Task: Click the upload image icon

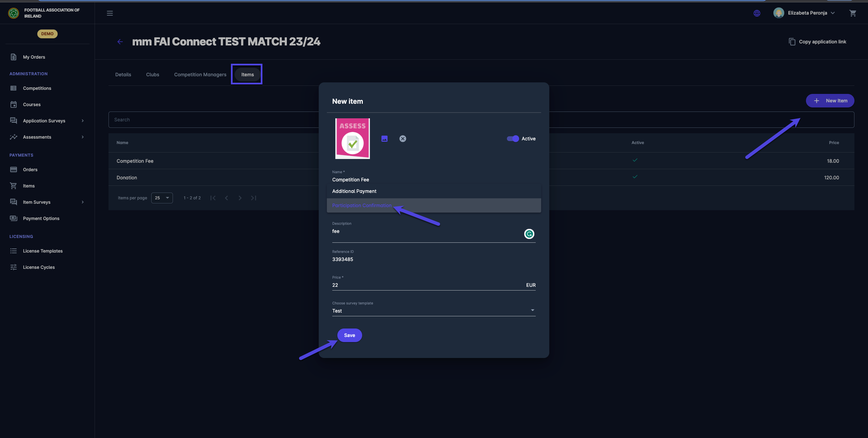Action: pyautogui.click(x=384, y=139)
